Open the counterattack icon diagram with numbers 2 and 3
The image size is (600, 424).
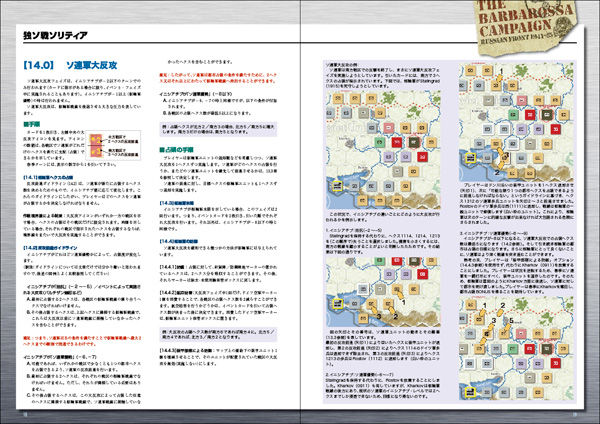(114, 145)
